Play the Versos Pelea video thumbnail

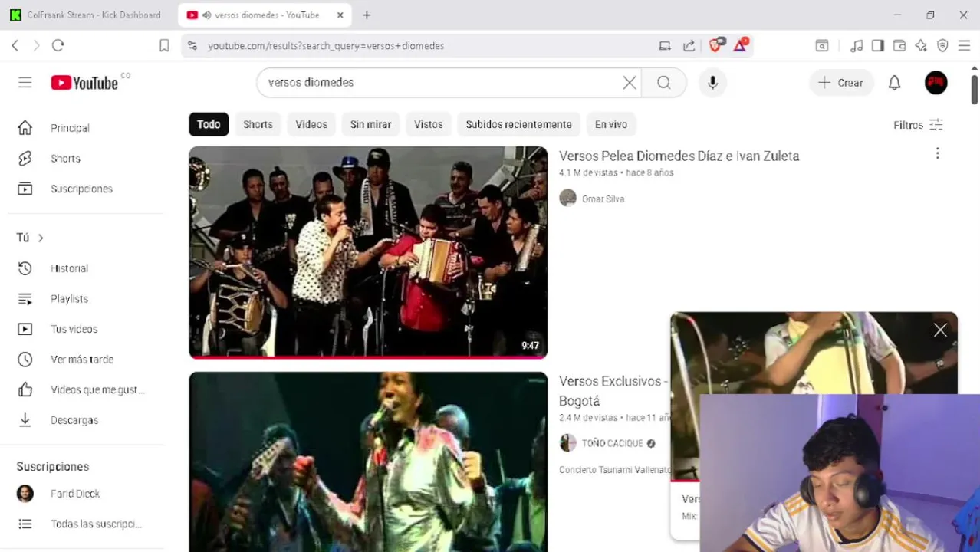click(368, 251)
